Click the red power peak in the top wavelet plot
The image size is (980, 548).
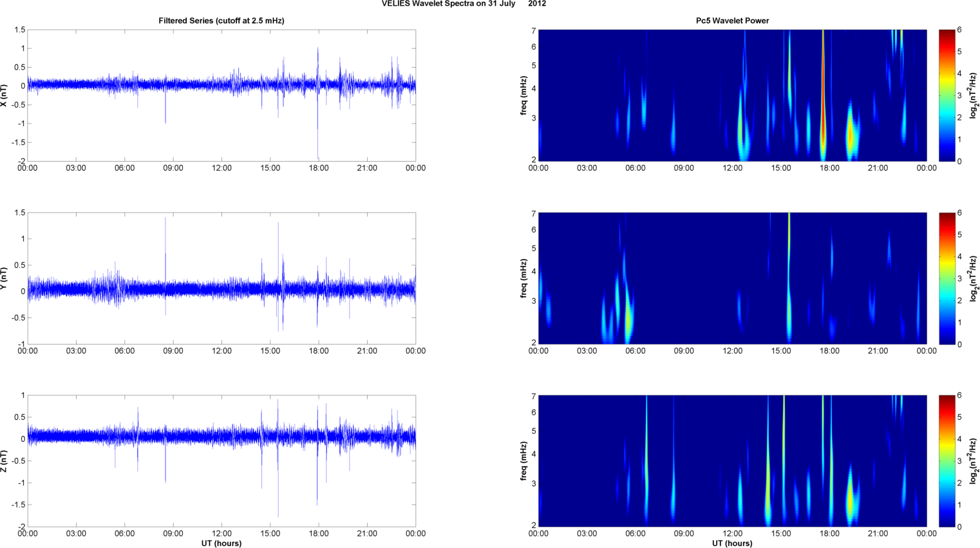coord(823,97)
